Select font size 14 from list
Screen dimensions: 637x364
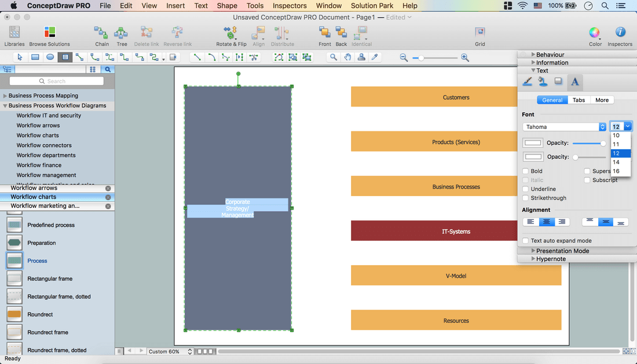pos(616,163)
